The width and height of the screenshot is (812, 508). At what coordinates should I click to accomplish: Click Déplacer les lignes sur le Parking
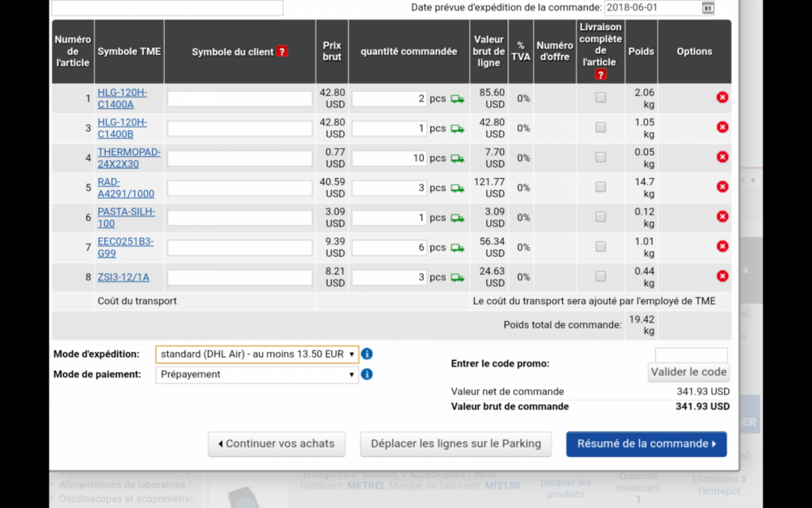[x=456, y=444]
